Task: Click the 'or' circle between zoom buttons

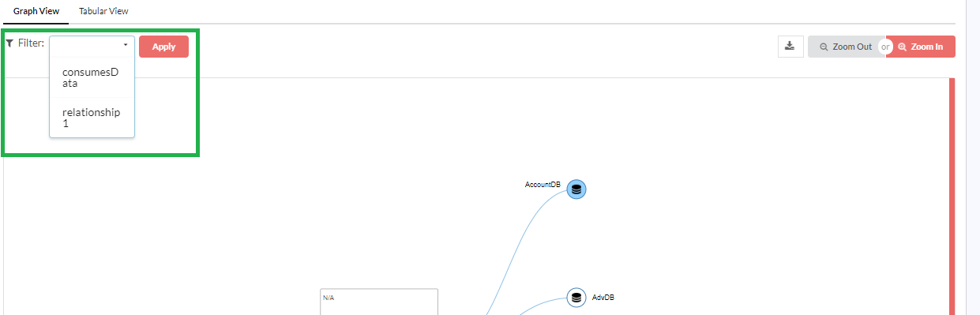Action: point(885,47)
